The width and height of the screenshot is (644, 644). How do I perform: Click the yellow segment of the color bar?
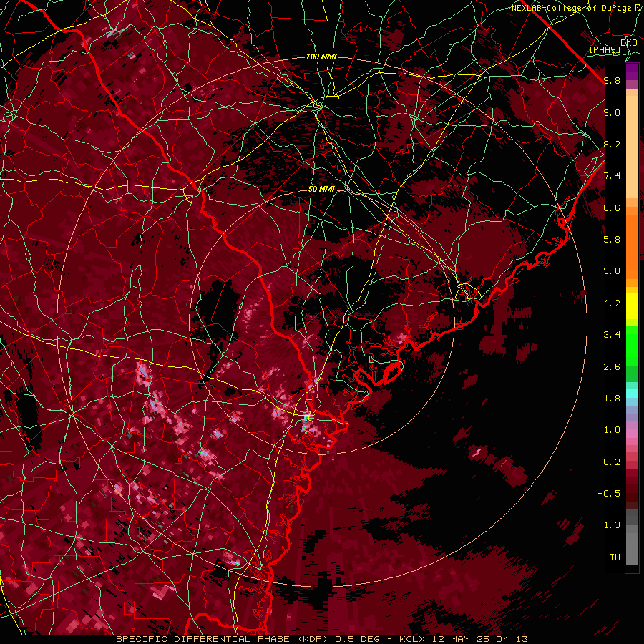pyautogui.click(x=632, y=306)
